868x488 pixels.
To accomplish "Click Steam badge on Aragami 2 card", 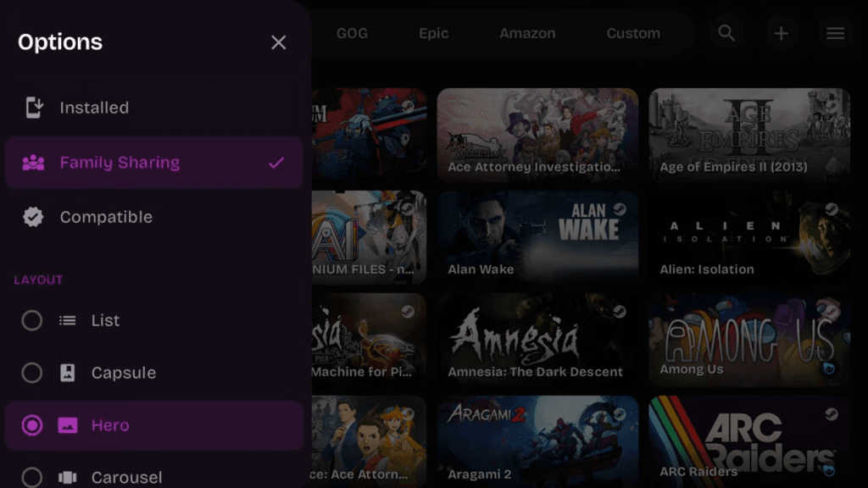I will point(620,413).
